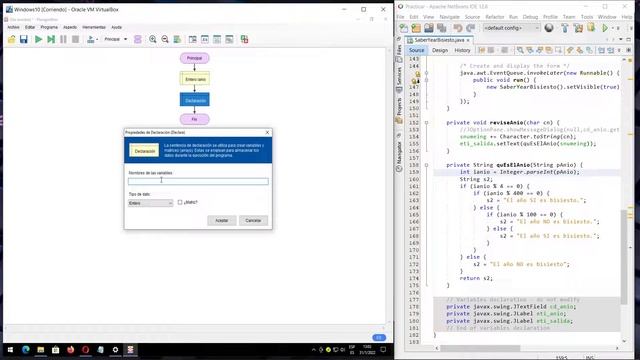The image size is (640, 360).
Task: Switch to the SaberYearBisiesto.java tab
Action: coord(439,40)
